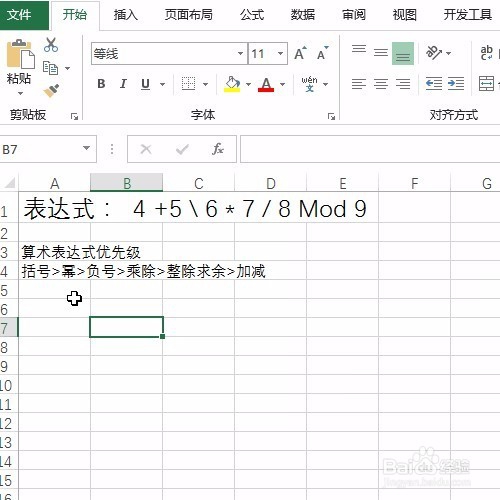This screenshot has width=500, height=500.
Task: Switch to the 页面布局 tab
Action: click(189, 15)
